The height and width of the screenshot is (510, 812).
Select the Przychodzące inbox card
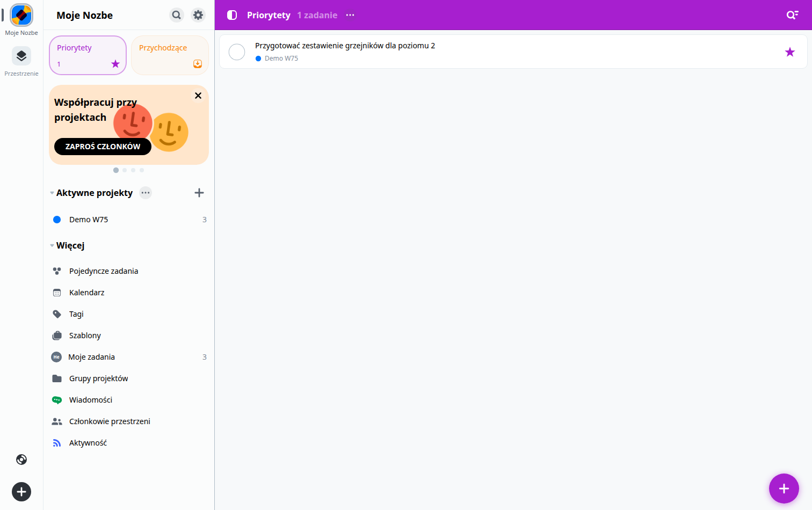coord(170,55)
